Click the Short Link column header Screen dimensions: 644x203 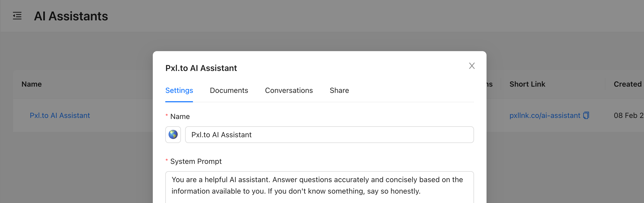tap(527, 84)
